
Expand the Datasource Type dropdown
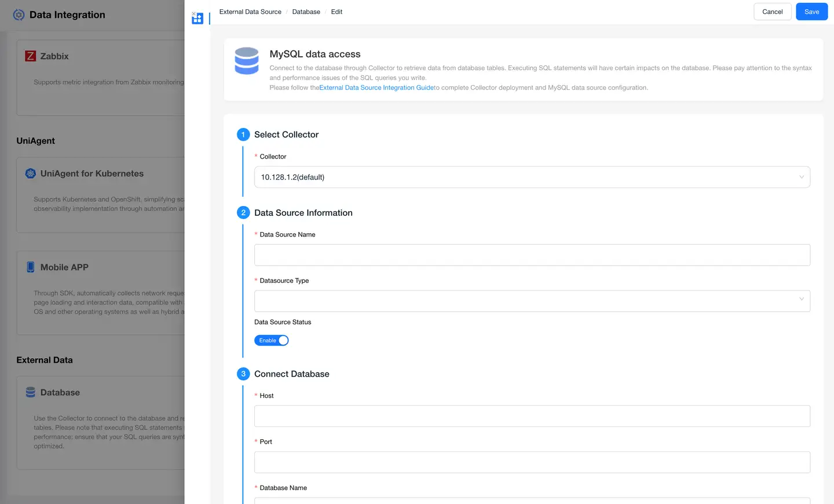[532, 301]
